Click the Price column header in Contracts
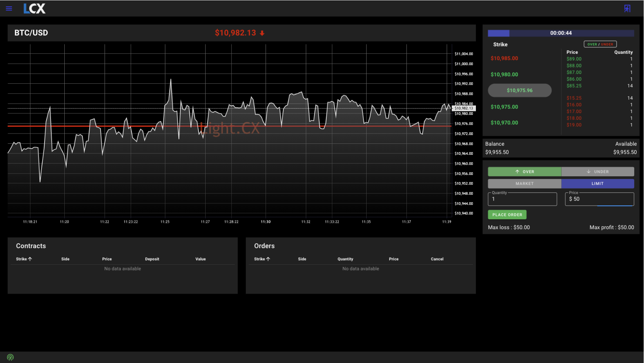644x363 pixels. tap(107, 259)
